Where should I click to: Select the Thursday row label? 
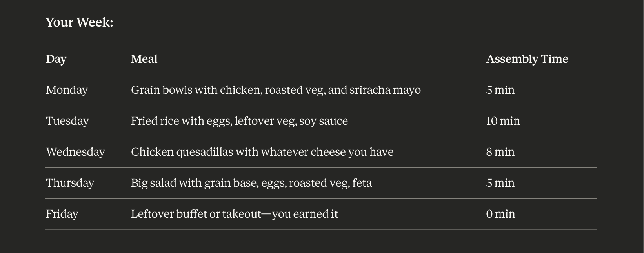[70, 183]
